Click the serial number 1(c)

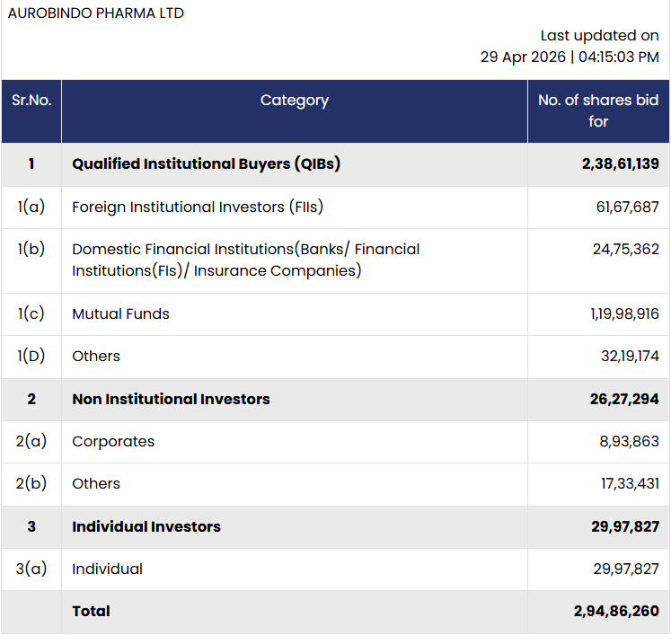31,314
